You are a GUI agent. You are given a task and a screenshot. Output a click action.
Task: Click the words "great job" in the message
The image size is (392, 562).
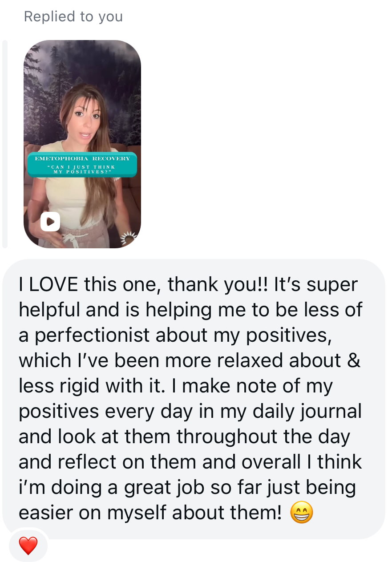174,488
